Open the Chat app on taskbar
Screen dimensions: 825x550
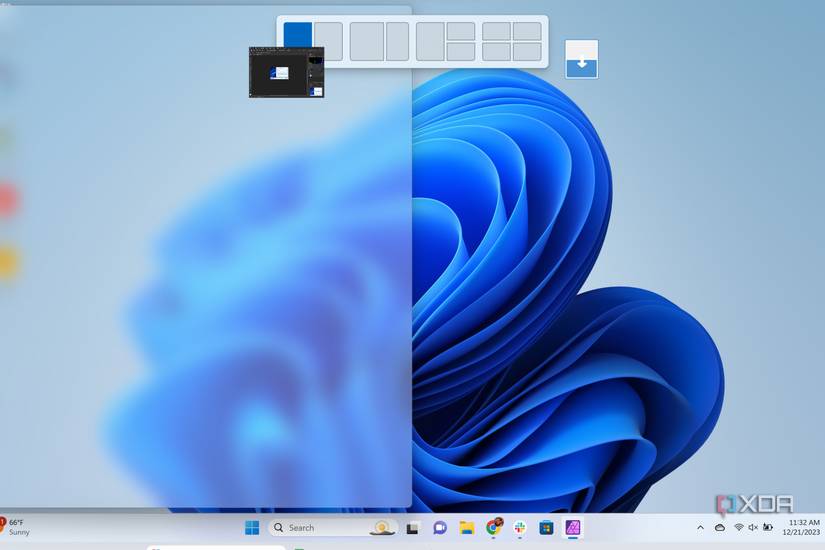440,527
